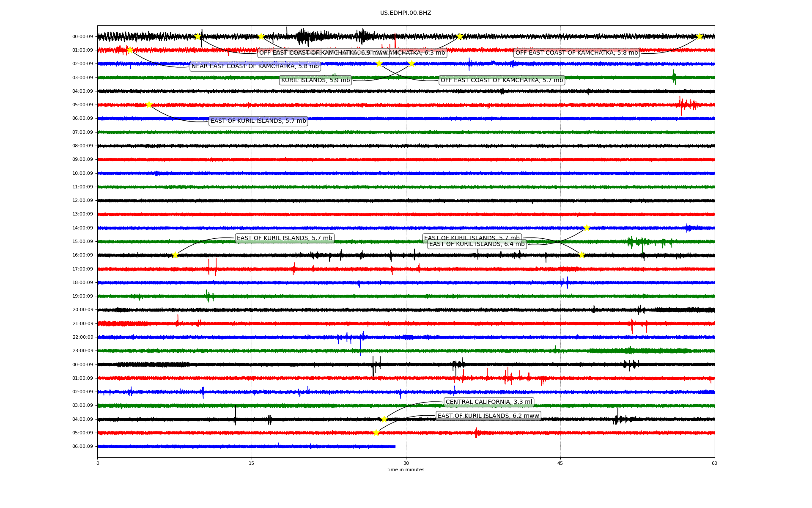This screenshot has width=812, height=508.
Task: Click the 09:00:09 trace time label
Action: 82,160
